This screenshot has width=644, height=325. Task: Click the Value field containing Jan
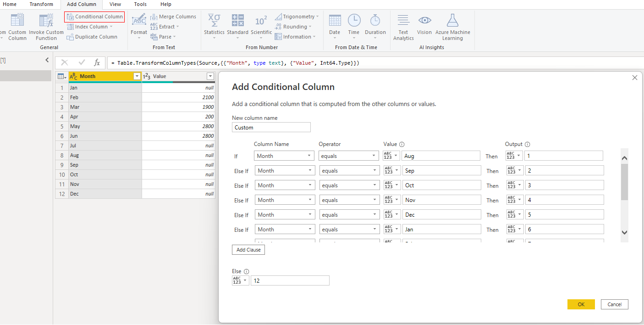pos(442,230)
